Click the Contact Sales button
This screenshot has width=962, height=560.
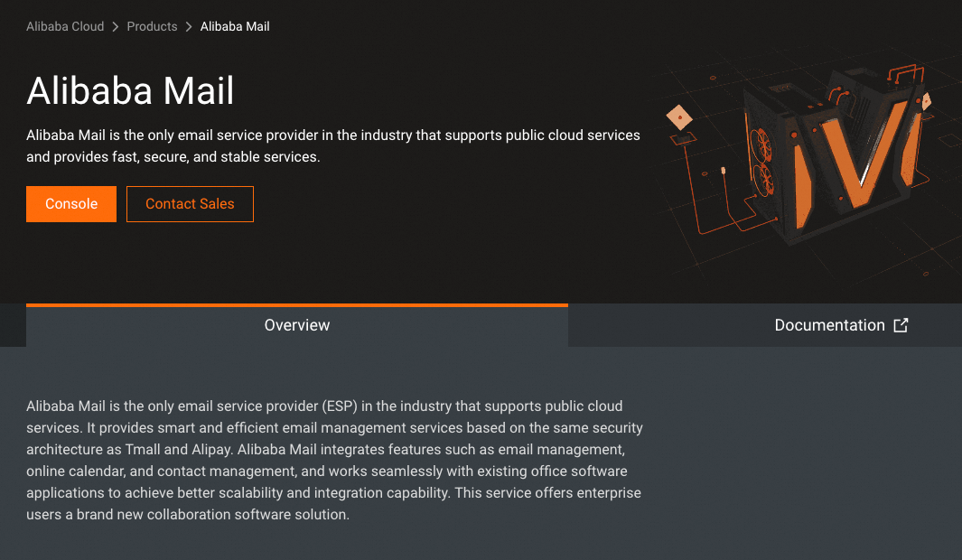tap(190, 204)
